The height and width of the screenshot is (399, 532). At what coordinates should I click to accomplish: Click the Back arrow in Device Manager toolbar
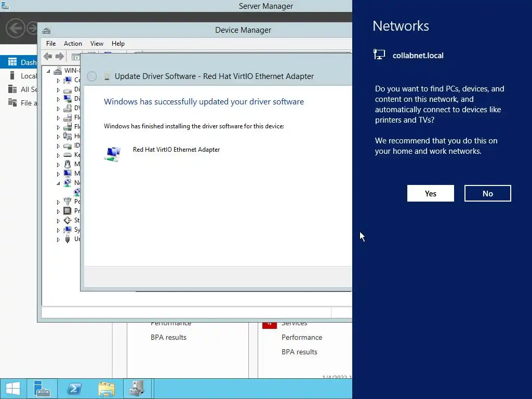coord(48,56)
